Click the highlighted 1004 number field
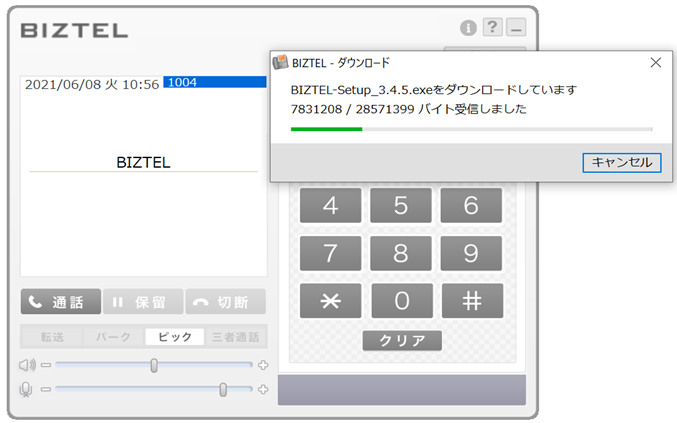This screenshot has height=423, width=677. (215, 82)
